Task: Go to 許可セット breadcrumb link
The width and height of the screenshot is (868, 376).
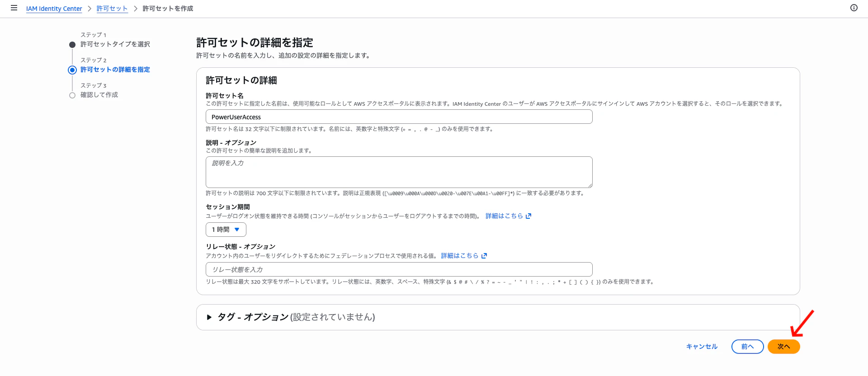Action: 112,9
